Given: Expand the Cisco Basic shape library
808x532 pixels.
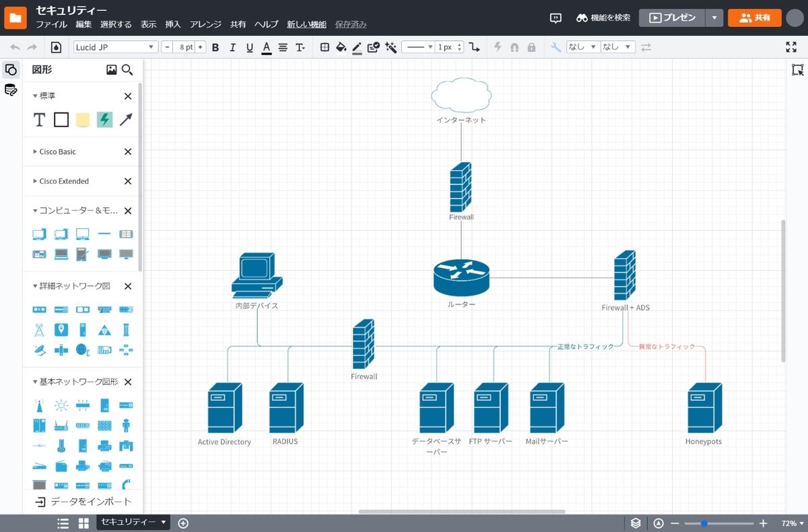Looking at the screenshot, I should (36, 152).
